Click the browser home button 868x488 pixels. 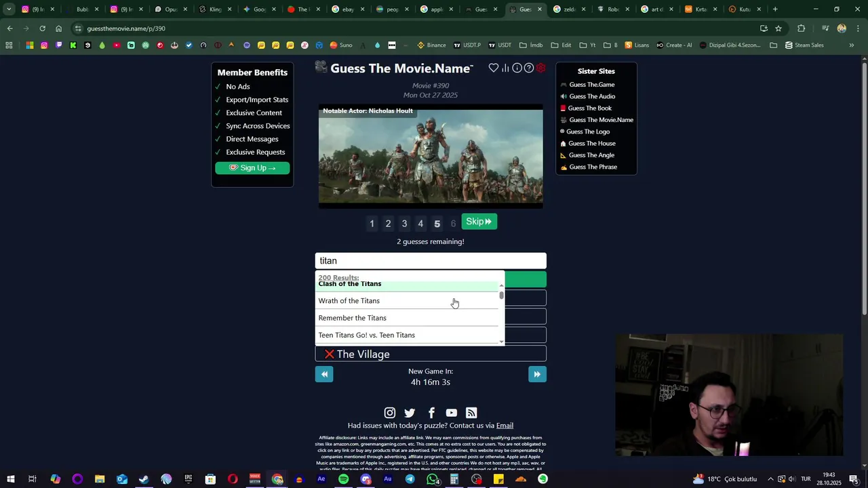point(59,28)
